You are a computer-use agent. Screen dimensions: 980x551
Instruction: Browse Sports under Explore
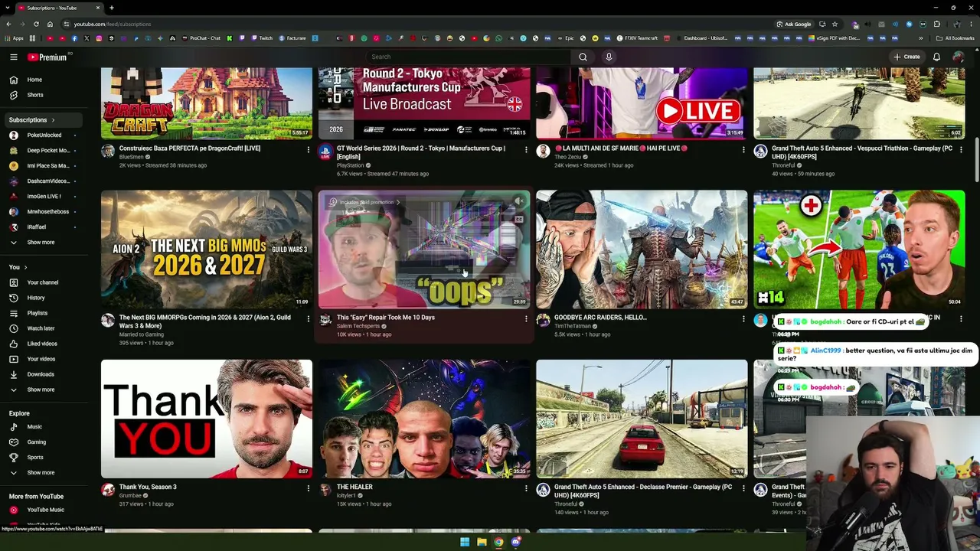(35, 458)
